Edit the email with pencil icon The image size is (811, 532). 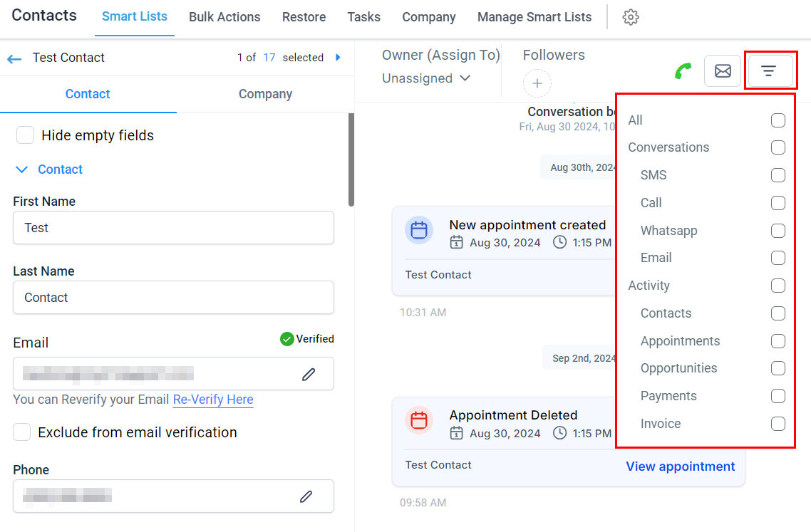[x=309, y=374]
